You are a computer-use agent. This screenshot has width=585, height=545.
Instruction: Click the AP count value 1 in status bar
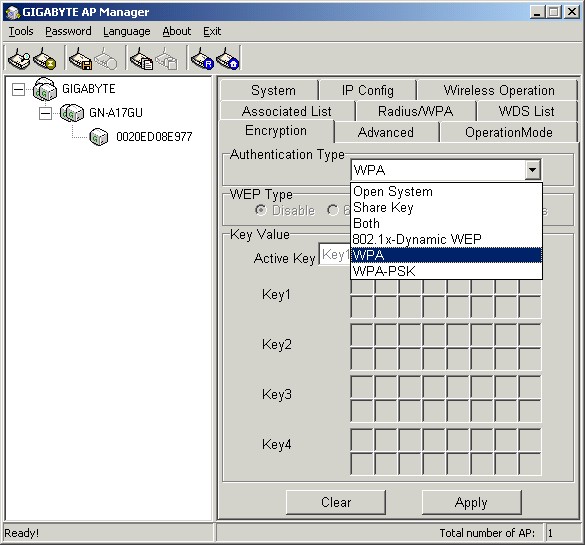click(x=550, y=533)
